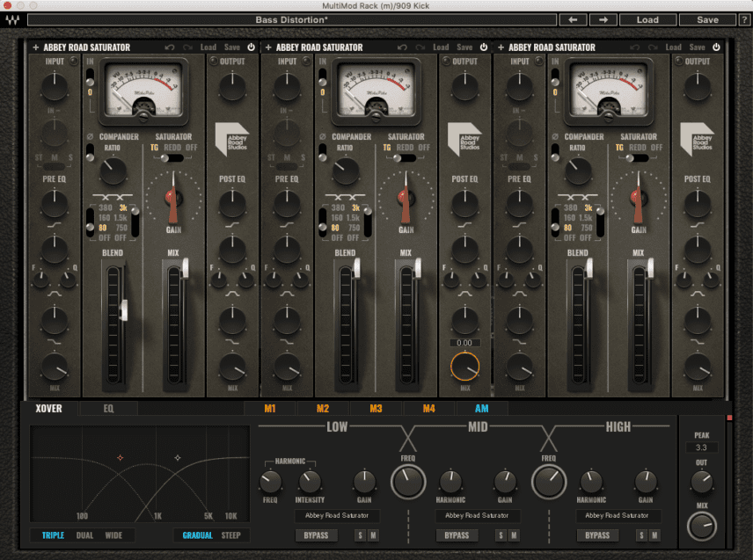This screenshot has width=753, height=560.
Task: Go to previous preset with left arrow
Action: pyautogui.click(x=573, y=19)
